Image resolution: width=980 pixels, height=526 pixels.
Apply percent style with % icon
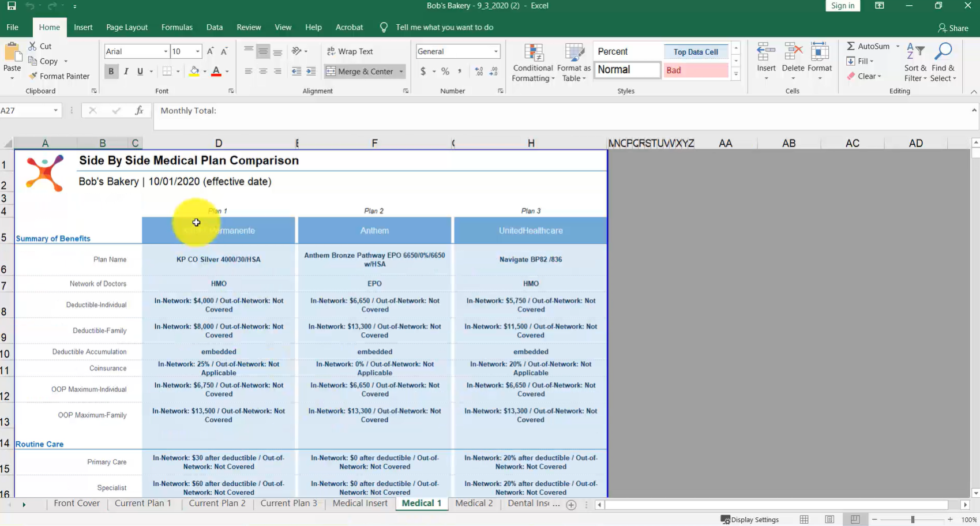[x=445, y=72]
